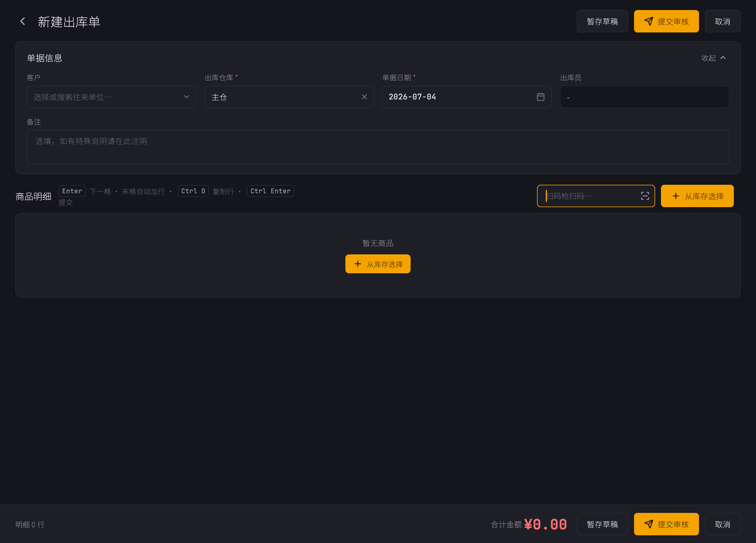Viewport: 756px width, 543px height.
Task: Click top 暂存草稿 button
Action: (x=602, y=22)
